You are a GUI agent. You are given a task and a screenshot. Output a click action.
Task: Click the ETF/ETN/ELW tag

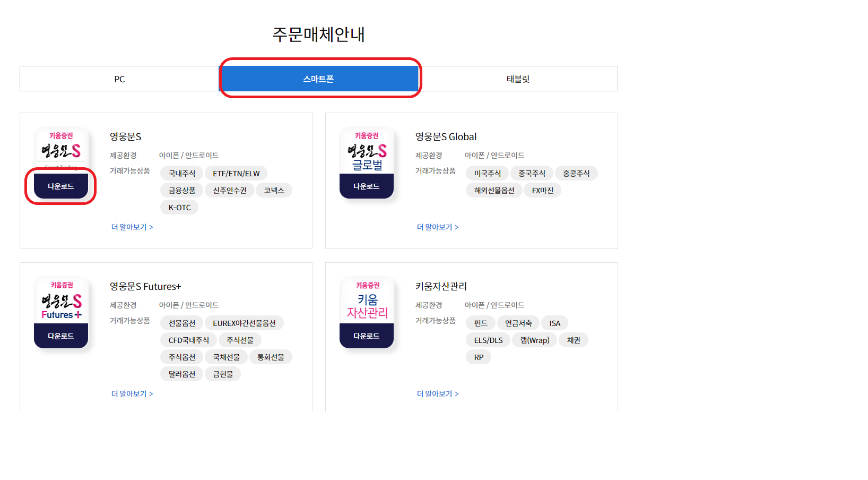click(x=236, y=173)
